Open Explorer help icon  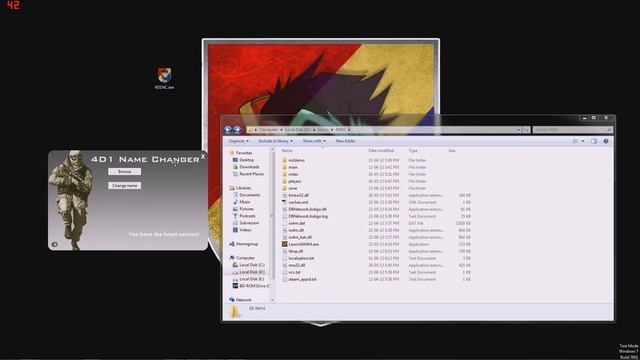(606, 141)
